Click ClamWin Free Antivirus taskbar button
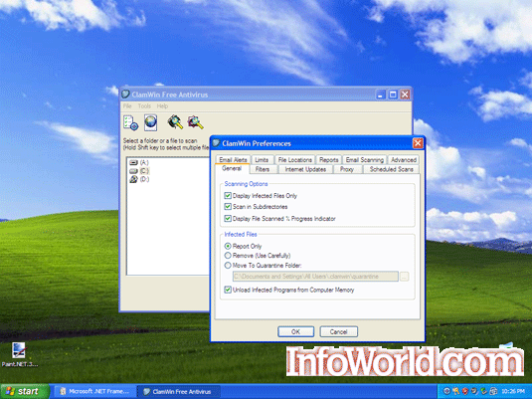 [x=178, y=391]
